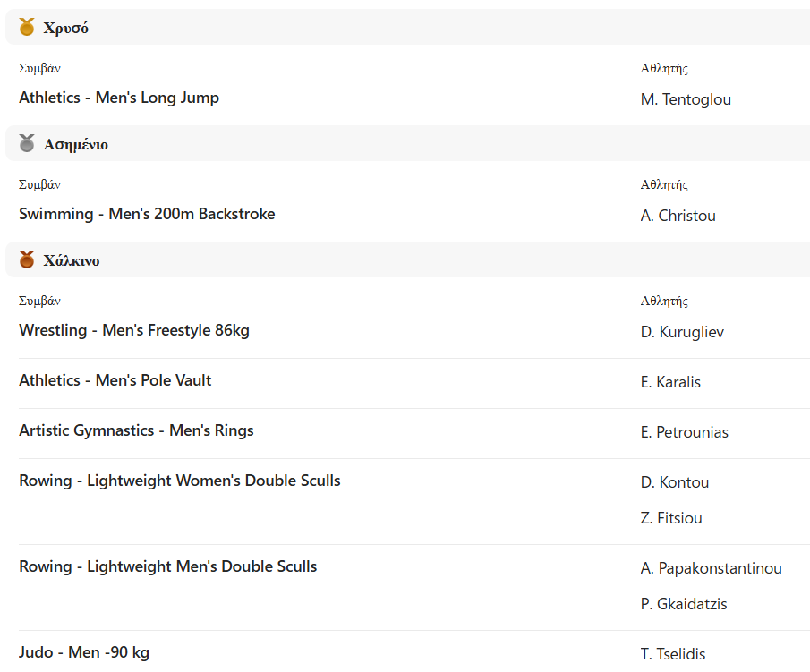The image size is (810, 672).
Task: Click the gold medal icon
Action: (x=27, y=27)
